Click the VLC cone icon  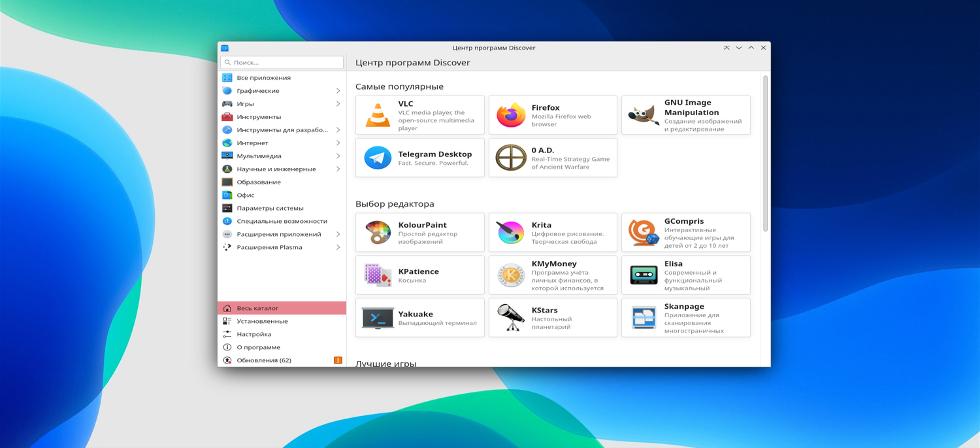click(378, 115)
